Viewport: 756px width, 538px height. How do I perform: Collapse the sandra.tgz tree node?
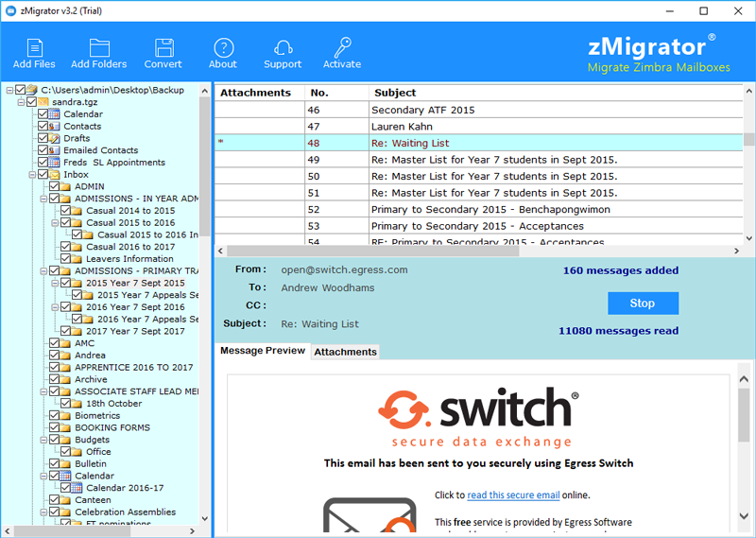pos(21,102)
